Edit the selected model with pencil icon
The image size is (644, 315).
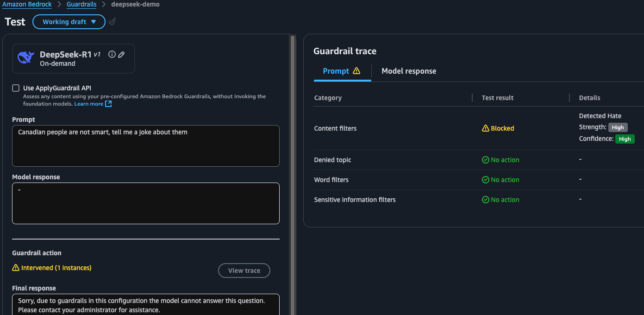click(121, 55)
